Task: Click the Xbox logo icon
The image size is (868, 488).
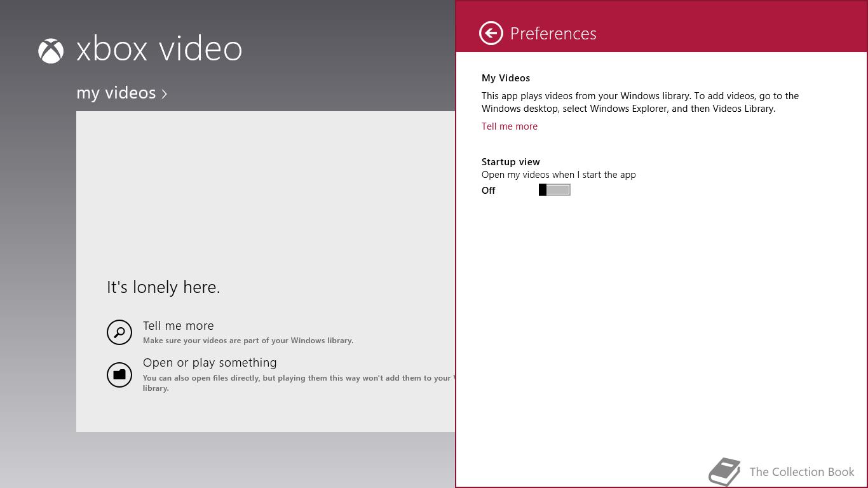Action: (51, 51)
